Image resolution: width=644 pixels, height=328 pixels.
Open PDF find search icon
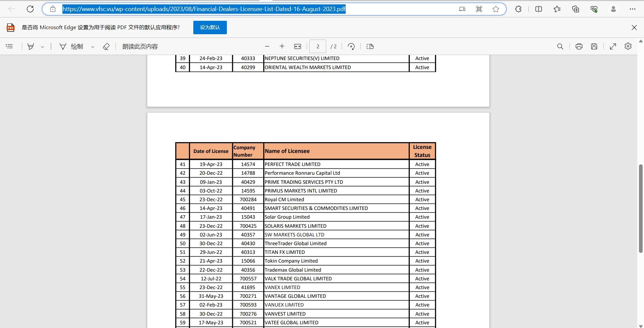560,46
